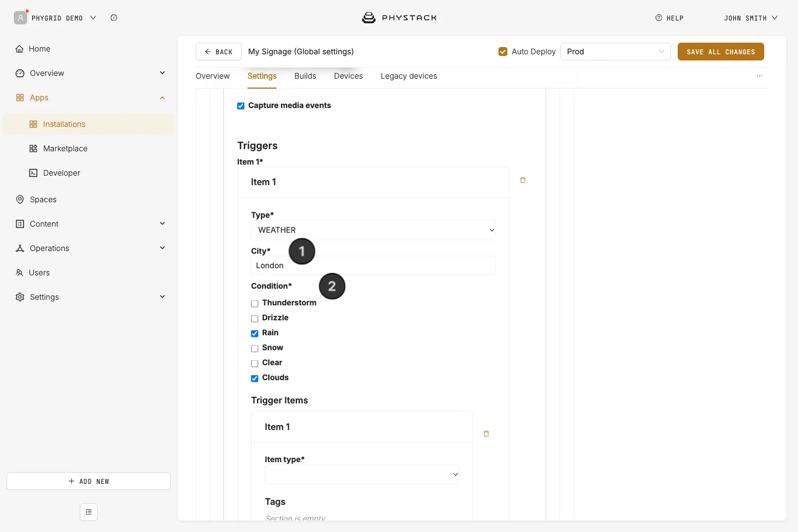Open the Type dropdown showing WEATHER
798x532 pixels.
[x=373, y=230]
